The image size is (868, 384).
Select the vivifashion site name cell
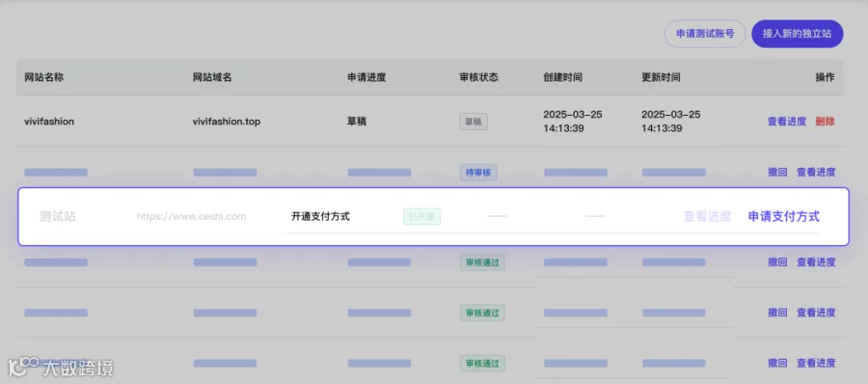click(49, 122)
